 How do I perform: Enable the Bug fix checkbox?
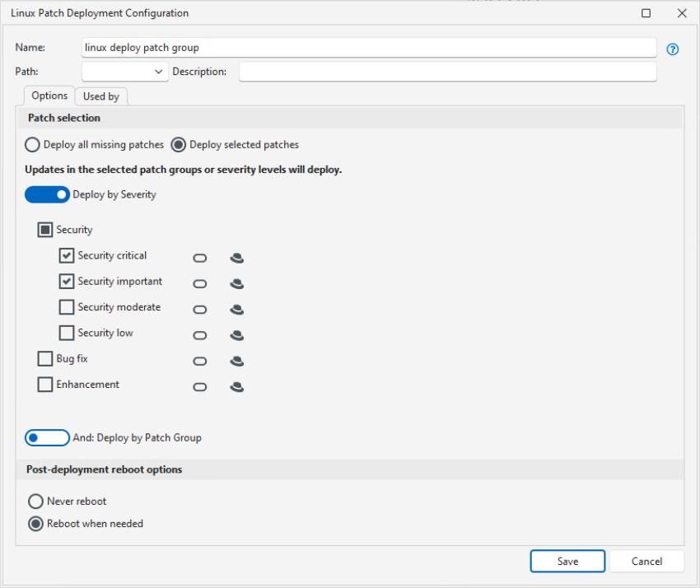point(45,359)
